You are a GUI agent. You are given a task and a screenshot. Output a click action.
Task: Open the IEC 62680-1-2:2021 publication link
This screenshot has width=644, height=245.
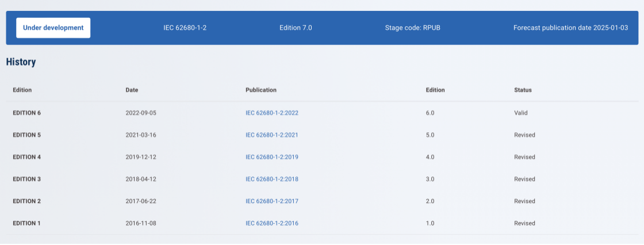271,135
